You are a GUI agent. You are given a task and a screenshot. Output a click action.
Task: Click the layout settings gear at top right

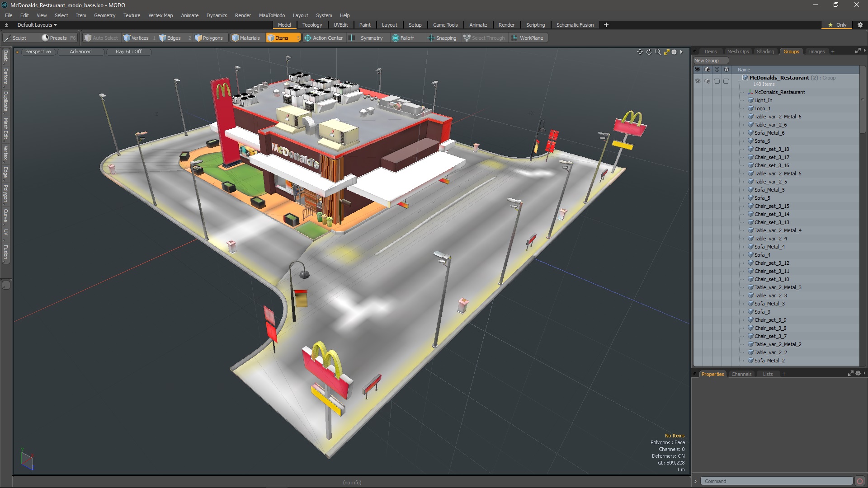pos(860,25)
